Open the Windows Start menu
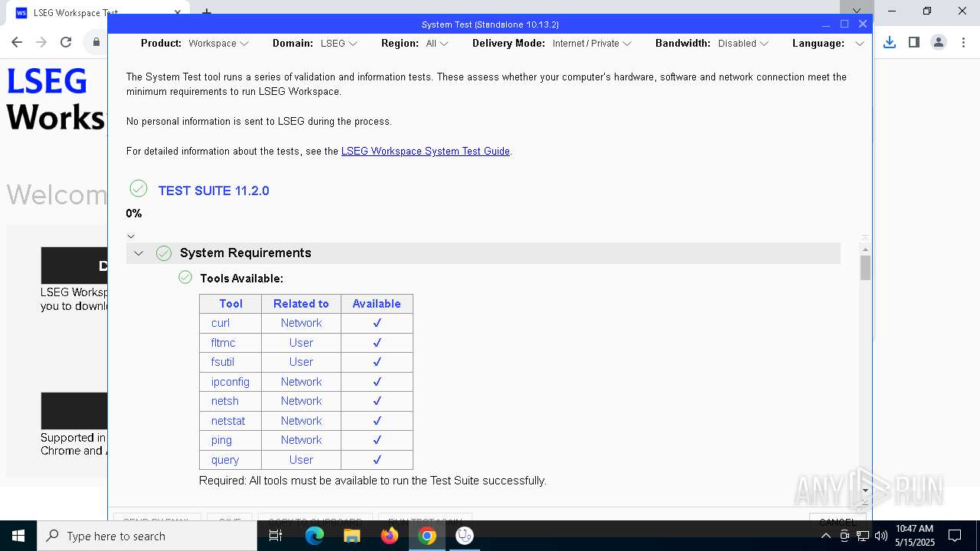 [18, 536]
